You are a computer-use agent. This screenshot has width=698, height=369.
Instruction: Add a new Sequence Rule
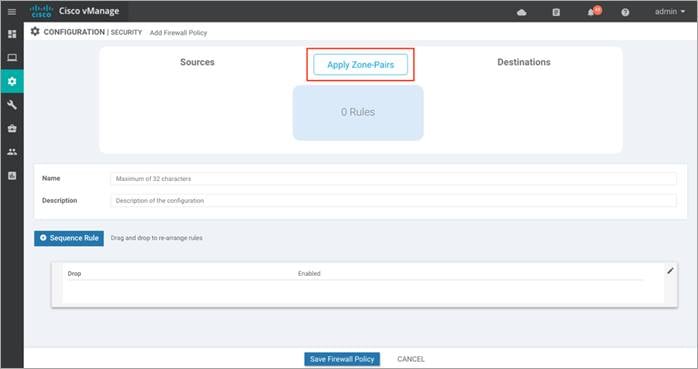[x=69, y=238]
